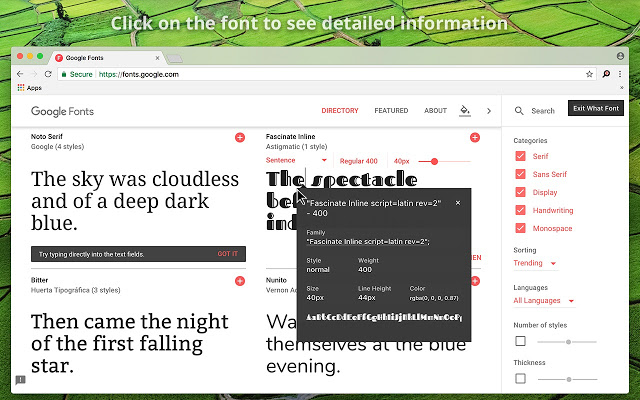Click the What Font extension icon

tap(606, 74)
